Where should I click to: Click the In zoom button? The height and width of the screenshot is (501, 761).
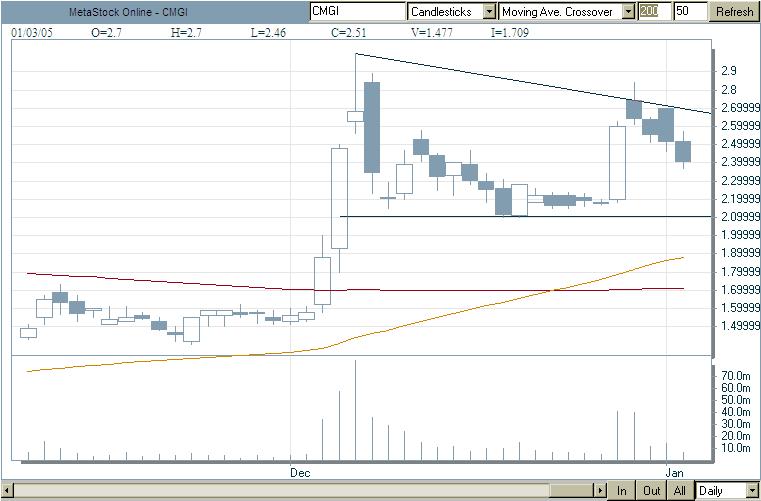pyautogui.click(x=621, y=490)
